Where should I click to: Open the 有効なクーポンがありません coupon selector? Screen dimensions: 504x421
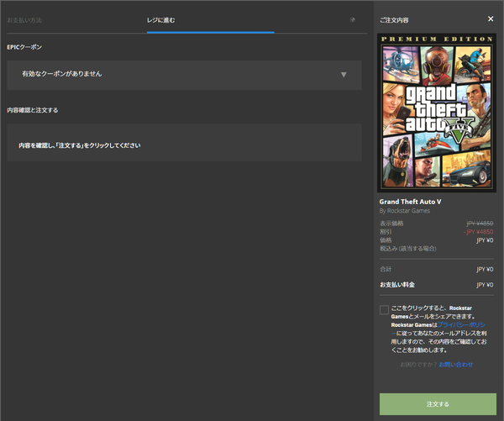pyautogui.click(x=184, y=75)
